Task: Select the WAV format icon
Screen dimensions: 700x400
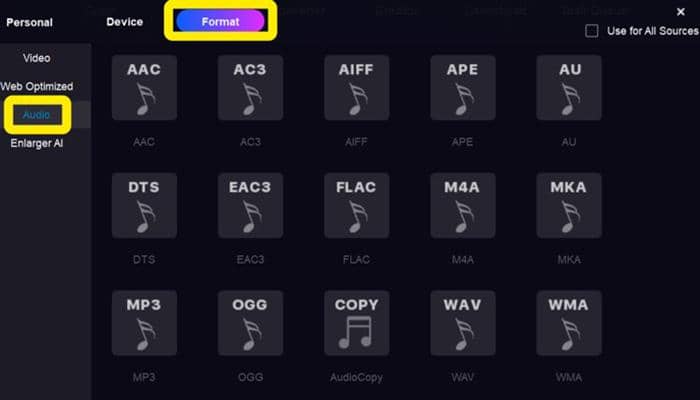Action: coord(463,324)
